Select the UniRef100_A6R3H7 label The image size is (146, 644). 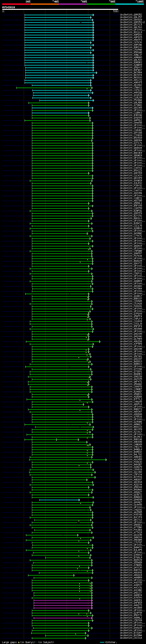131,412
